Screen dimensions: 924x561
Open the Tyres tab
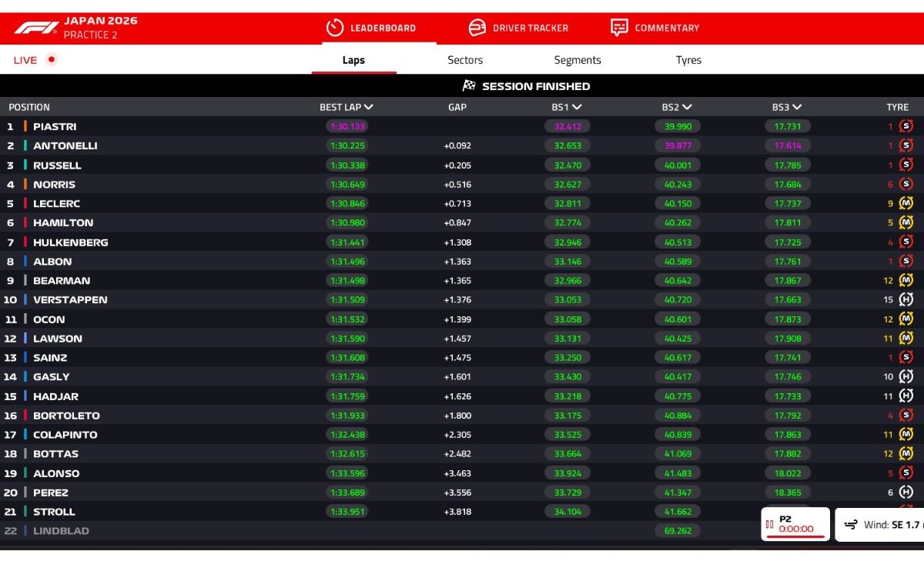click(688, 60)
